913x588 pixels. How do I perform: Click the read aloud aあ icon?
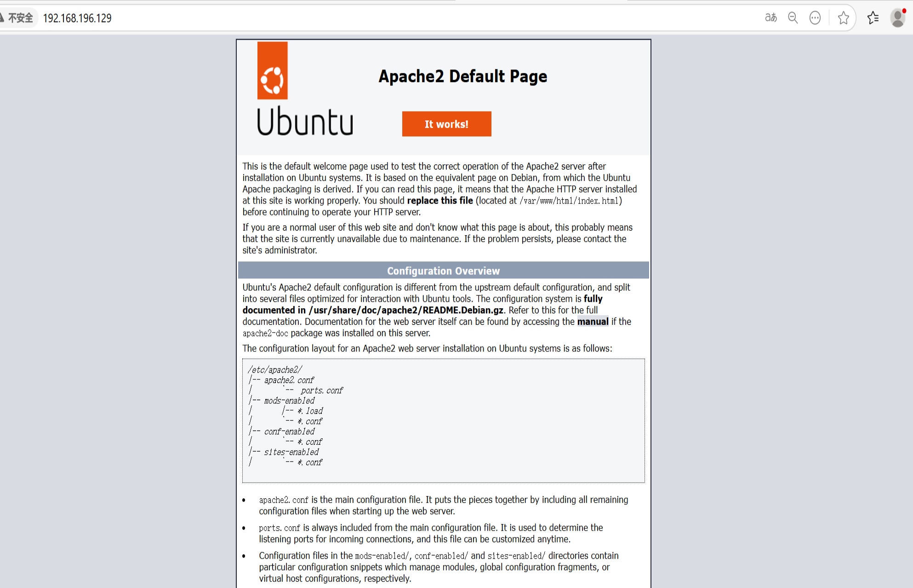(x=770, y=17)
